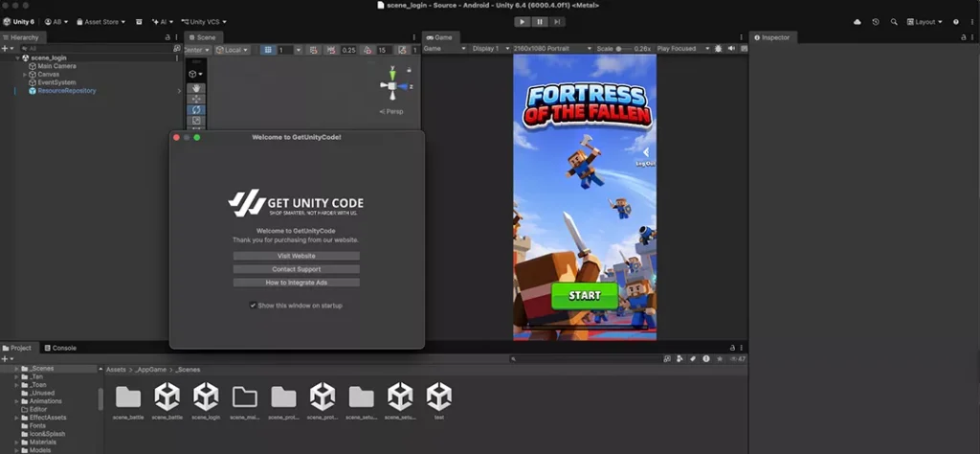Open the Play Focused dropdown
The width and height of the screenshot is (980, 454).
[x=683, y=48]
